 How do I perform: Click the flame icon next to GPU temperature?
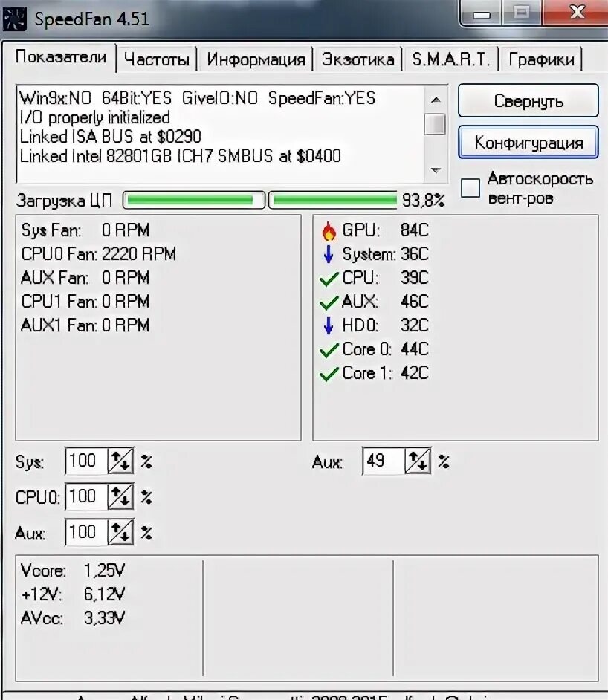pyautogui.click(x=329, y=231)
